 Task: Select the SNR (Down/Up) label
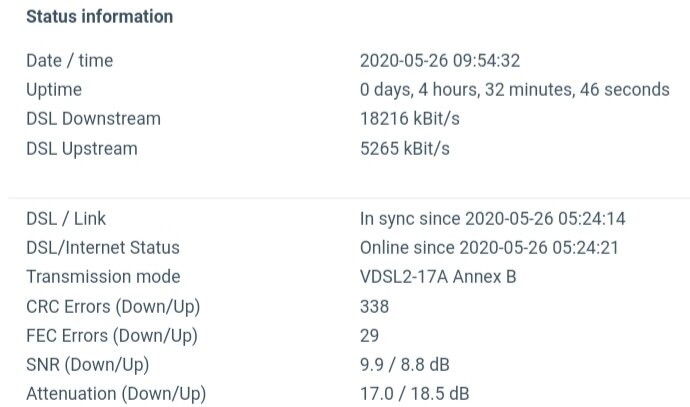pos(88,365)
